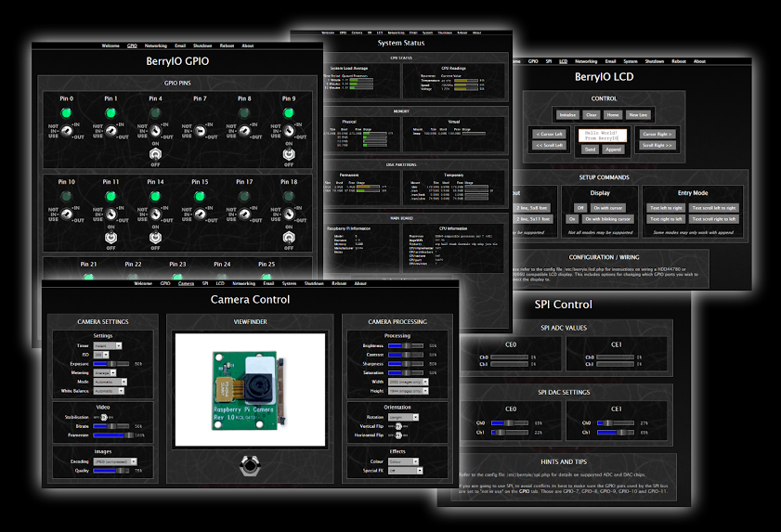The height and width of the screenshot is (532, 781).
Task: Click the Pin 8 dim LED indicator
Action: (x=244, y=113)
